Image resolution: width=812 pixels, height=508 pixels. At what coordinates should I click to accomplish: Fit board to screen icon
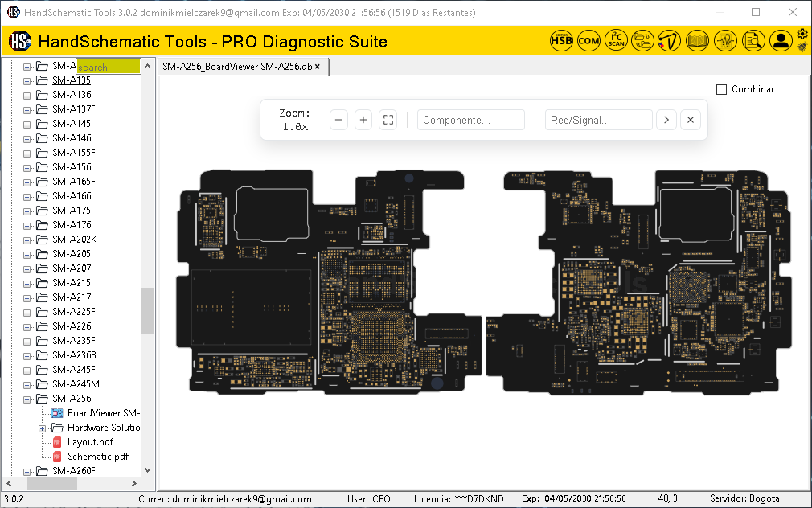tap(388, 120)
